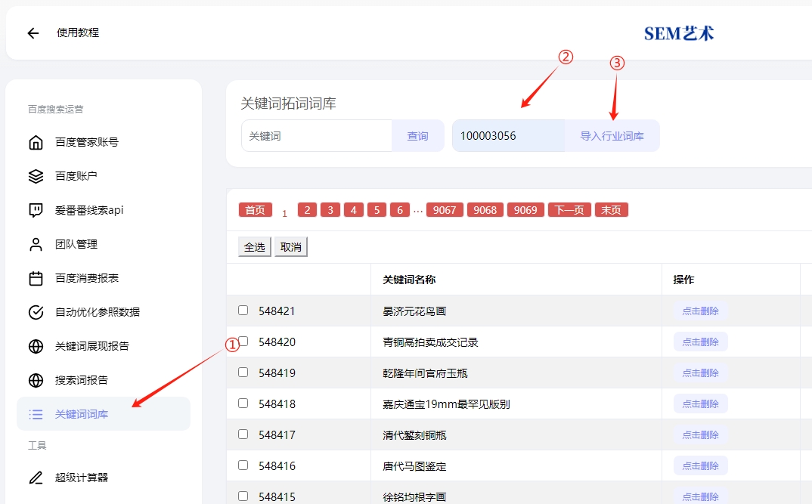This screenshot has width=812, height=504.
Task: Open 爱番番线索api chat icon
Action: point(36,210)
